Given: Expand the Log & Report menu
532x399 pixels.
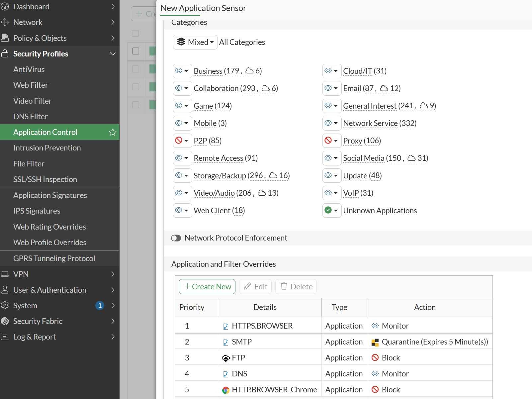Looking at the screenshot, I should point(35,337).
